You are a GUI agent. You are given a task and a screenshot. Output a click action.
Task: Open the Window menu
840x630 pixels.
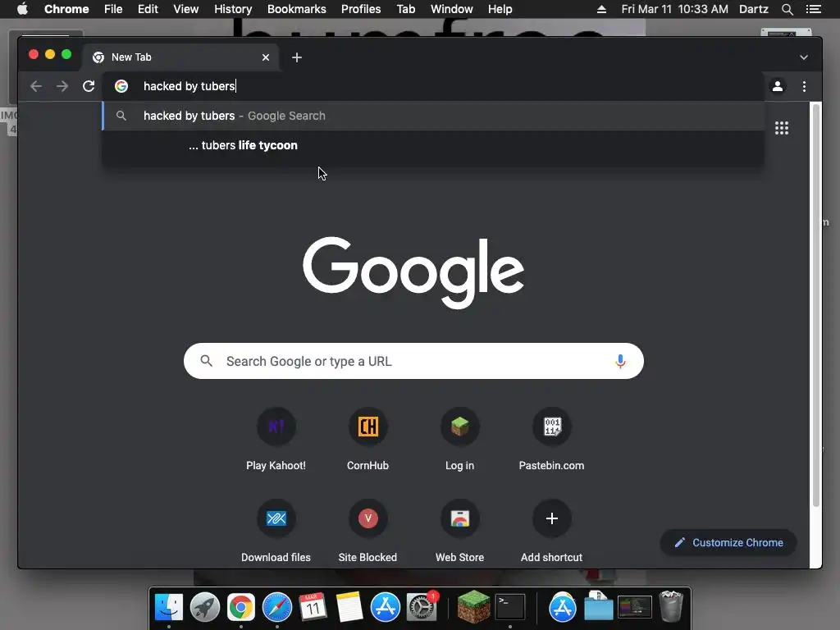coord(452,9)
